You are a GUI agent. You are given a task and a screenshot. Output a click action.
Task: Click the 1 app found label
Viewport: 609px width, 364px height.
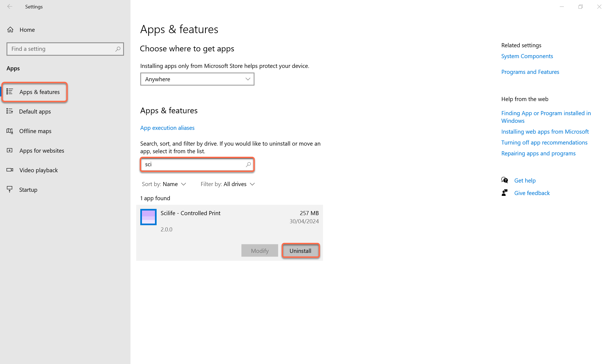[x=155, y=198]
